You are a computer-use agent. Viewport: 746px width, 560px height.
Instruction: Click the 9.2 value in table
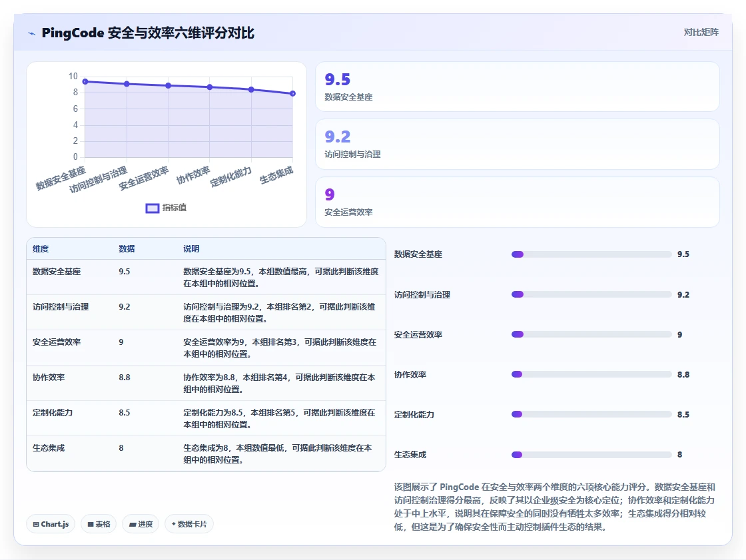124,307
